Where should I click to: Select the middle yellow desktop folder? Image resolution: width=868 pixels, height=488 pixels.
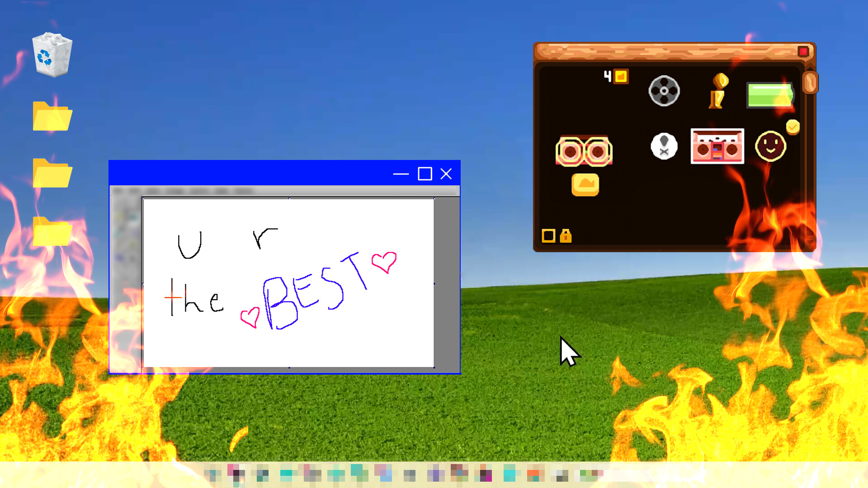[52, 173]
